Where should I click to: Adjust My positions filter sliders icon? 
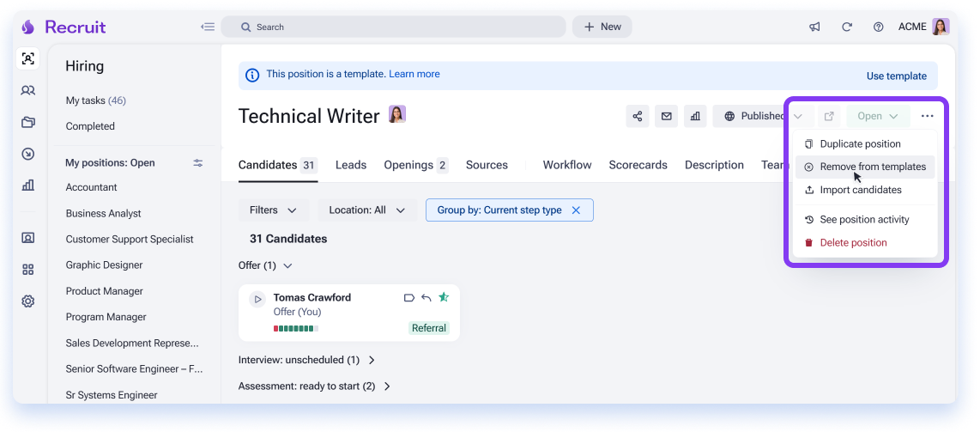click(x=198, y=163)
